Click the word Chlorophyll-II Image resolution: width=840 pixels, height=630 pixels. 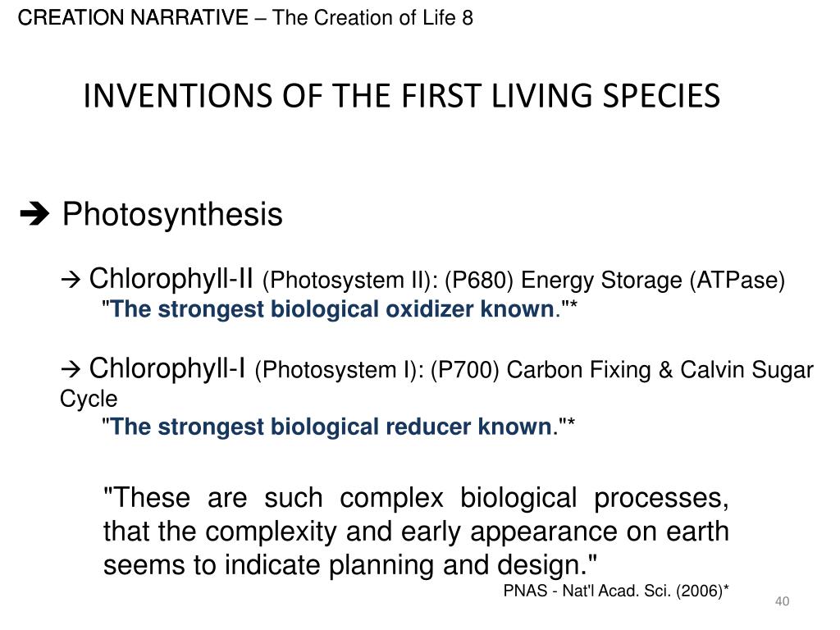click(171, 279)
